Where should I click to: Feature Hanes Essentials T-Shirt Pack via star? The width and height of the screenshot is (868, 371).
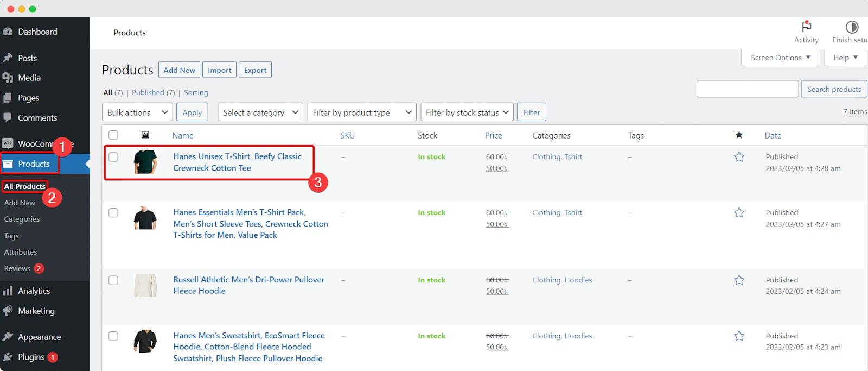739,213
